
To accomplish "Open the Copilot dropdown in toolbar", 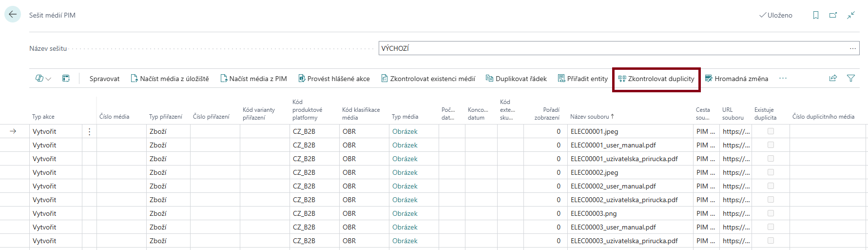I will pos(43,78).
